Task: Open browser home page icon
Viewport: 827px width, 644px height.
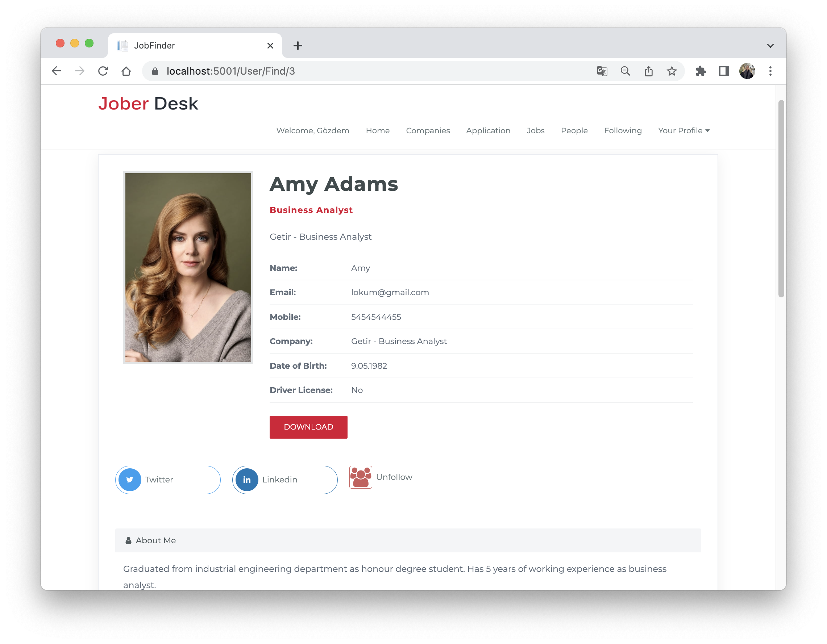Action: (126, 71)
